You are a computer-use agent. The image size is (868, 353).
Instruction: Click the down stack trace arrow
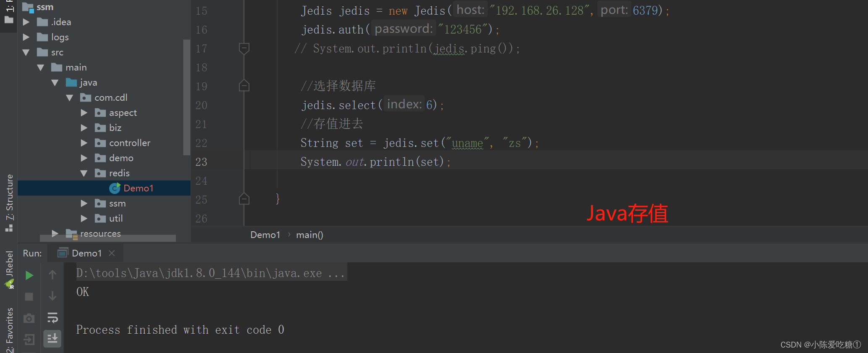[x=52, y=296]
